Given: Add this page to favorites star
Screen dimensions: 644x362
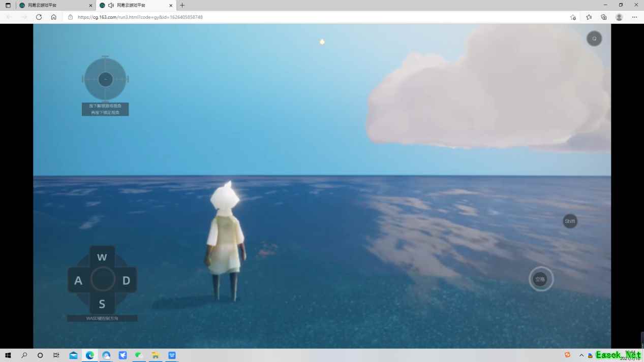Looking at the screenshot, I should (573, 17).
